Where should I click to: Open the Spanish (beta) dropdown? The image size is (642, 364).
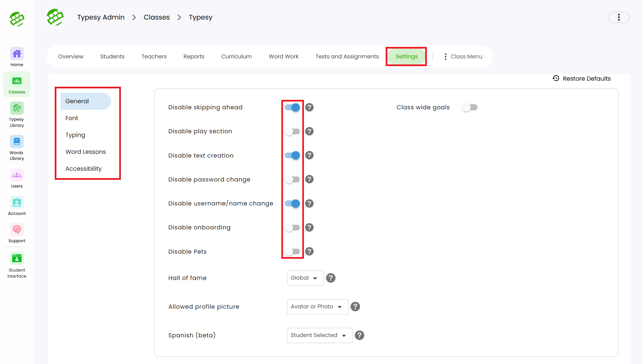319,335
